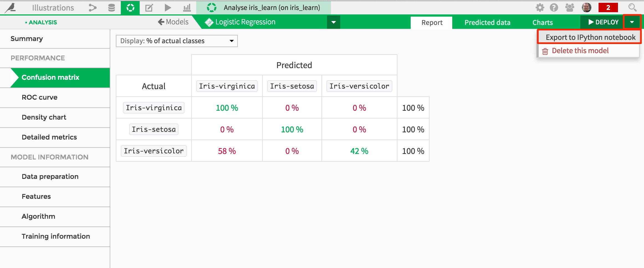
Task: Switch to the Charts tab
Action: click(x=543, y=22)
